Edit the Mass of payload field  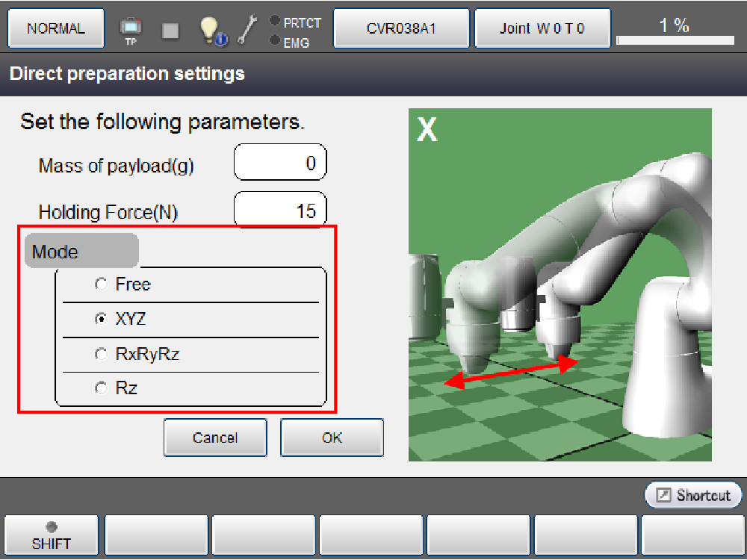280,164
